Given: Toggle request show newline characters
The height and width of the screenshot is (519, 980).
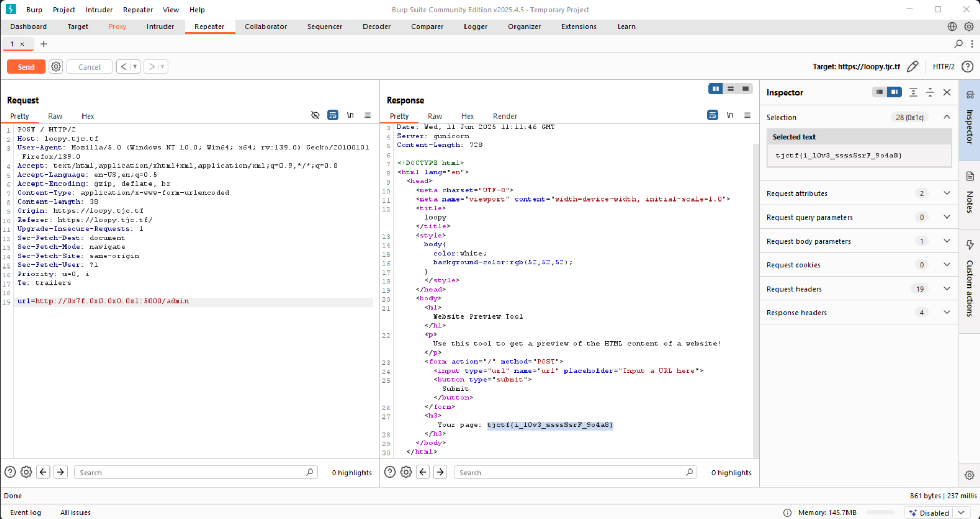Looking at the screenshot, I should [351, 115].
